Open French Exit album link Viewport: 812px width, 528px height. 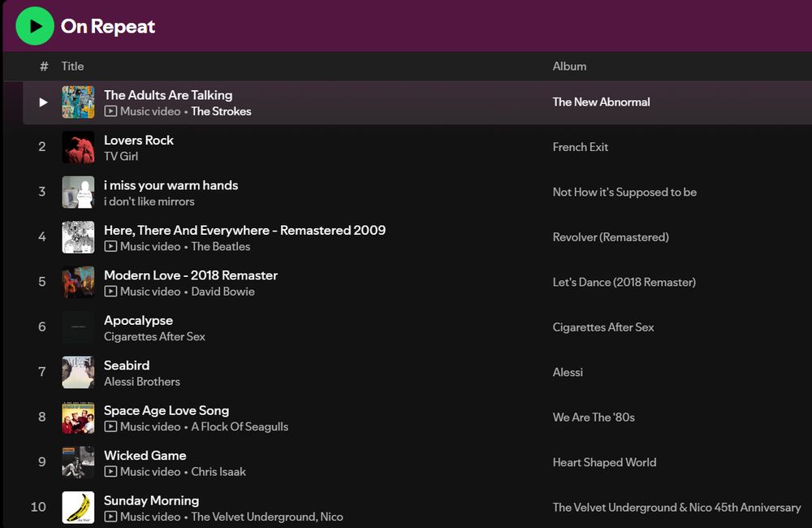tap(581, 147)
